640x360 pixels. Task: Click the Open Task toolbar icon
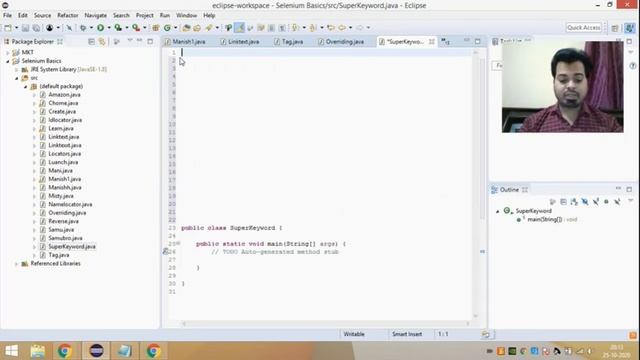click(x=197, y=28)
